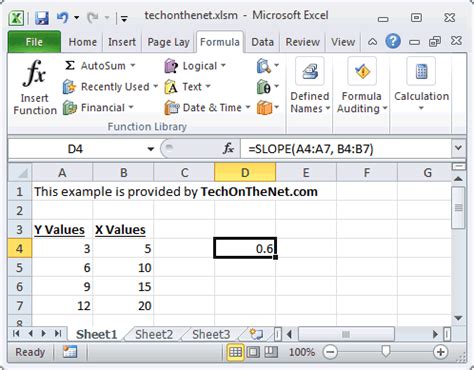Click the 100% zoom level
Viewport: 474px width, 370px height.
click(x=302, y=352)
